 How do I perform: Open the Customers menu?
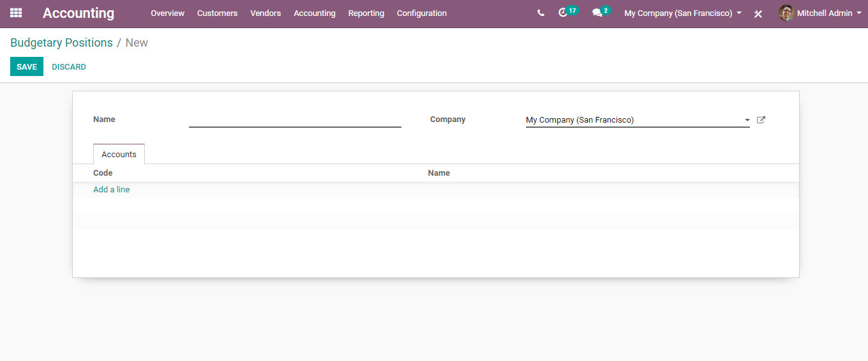point(217,13)
